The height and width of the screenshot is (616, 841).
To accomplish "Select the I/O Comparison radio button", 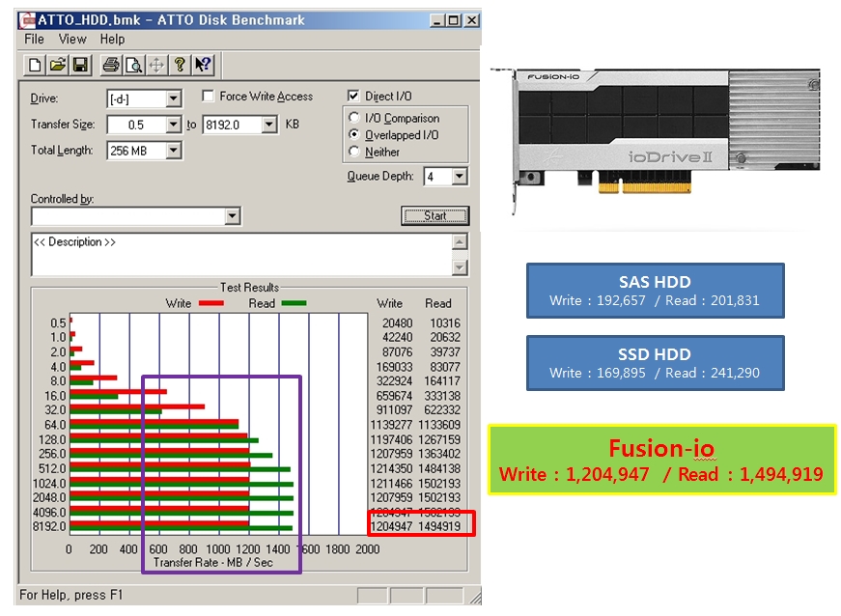I will pyautogui.click(x=354, y=118).
